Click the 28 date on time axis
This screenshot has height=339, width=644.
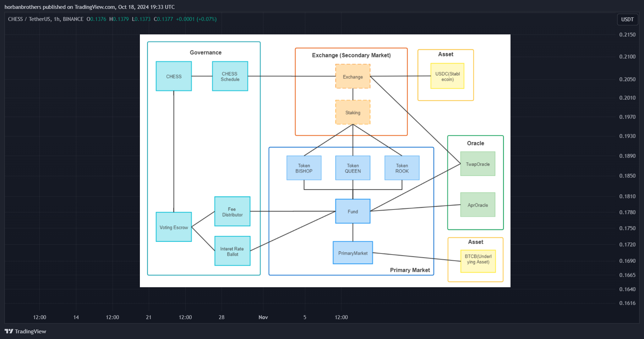(x=222, y=317)
